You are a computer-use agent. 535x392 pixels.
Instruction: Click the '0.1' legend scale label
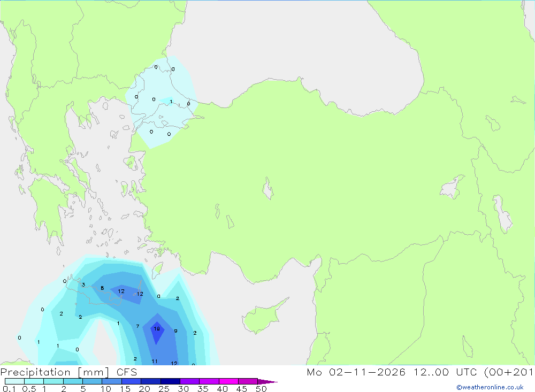click(x=9, y=389)
